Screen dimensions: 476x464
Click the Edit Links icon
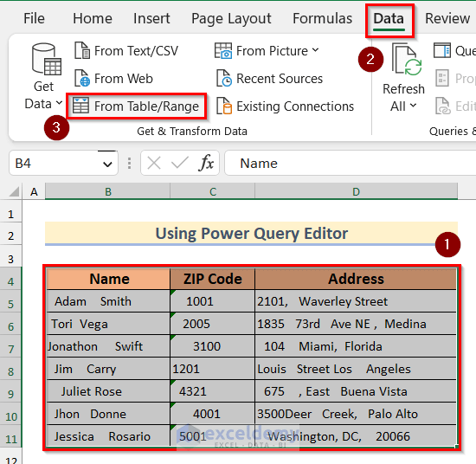(x=442, y=106)
